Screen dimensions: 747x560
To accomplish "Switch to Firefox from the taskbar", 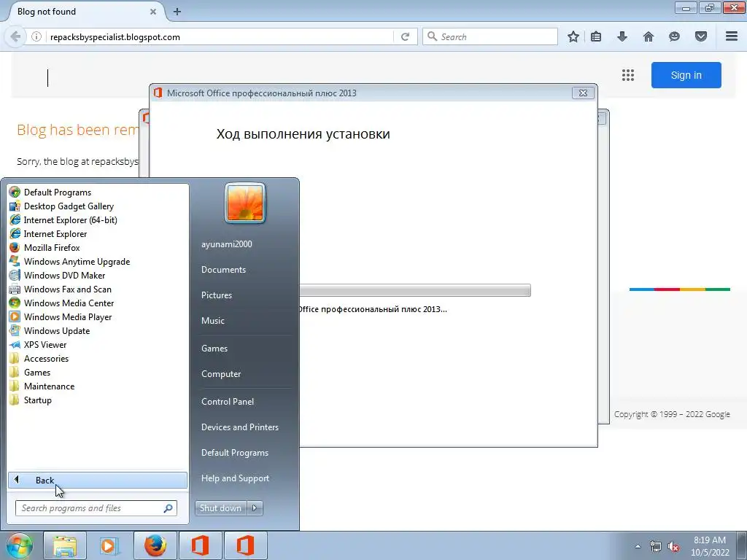I will click(155, 545).
